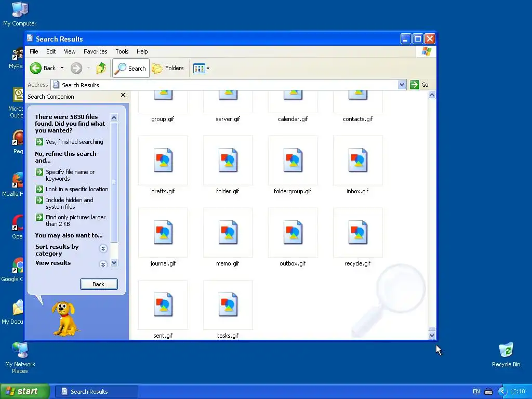Expand the Address bar dropdown

[402, 85]
